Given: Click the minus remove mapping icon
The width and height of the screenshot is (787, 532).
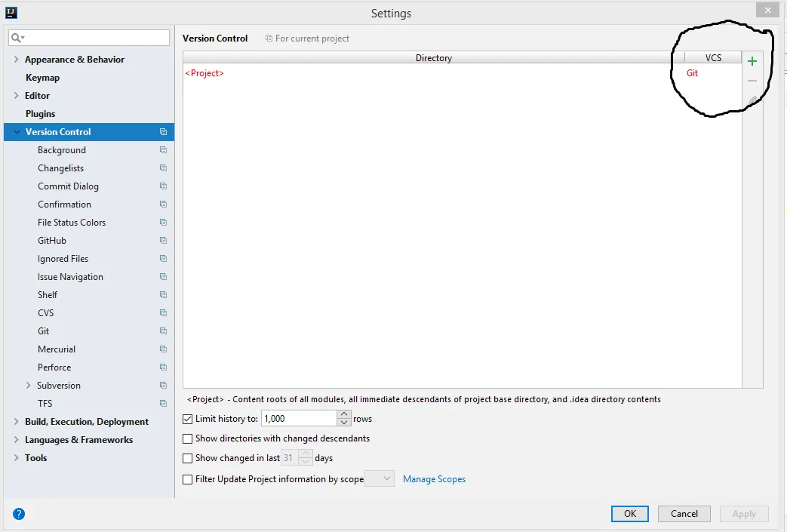Looking at the screenshot, I should 752,81.
